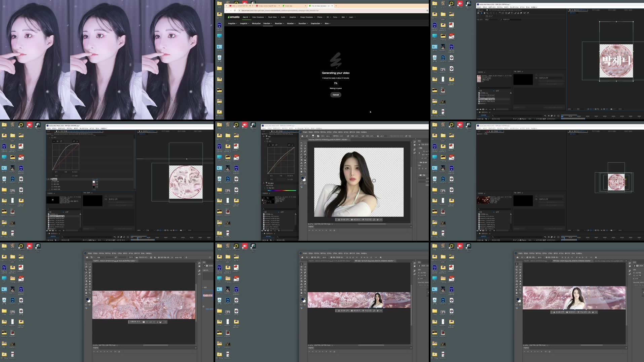
Task: Click Cancel to stop video generation
Action: 335,95
